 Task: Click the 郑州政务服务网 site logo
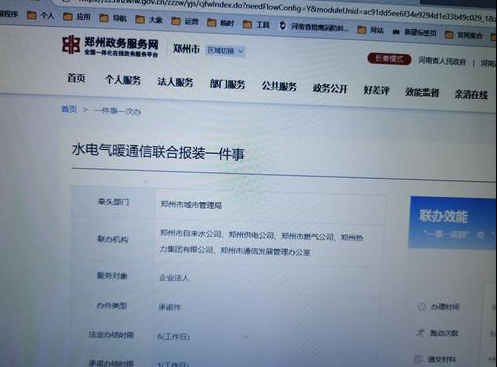point(110,46)
